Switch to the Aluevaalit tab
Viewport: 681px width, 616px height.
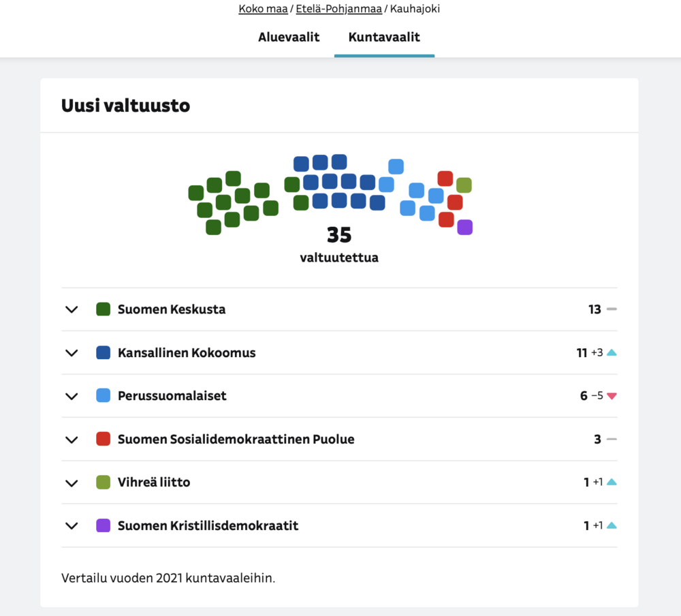coord(289,37)
